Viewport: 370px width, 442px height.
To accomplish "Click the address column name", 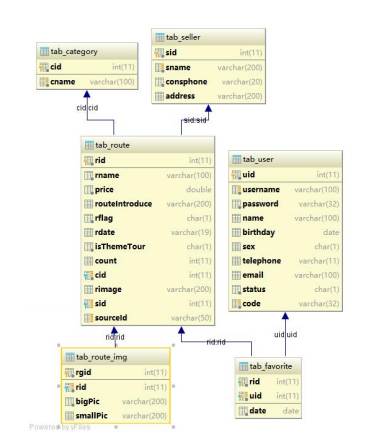I will [180, 96].
